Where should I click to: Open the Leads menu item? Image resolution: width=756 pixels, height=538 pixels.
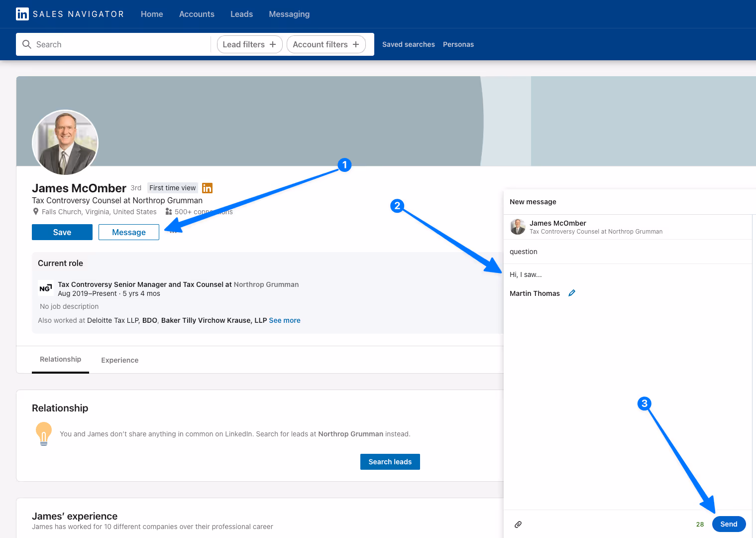point(241,14)
